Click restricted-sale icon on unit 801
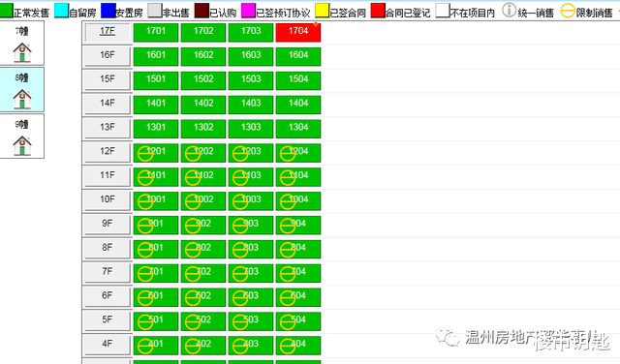This screenshot has width=620, height=364. [145, 251]
